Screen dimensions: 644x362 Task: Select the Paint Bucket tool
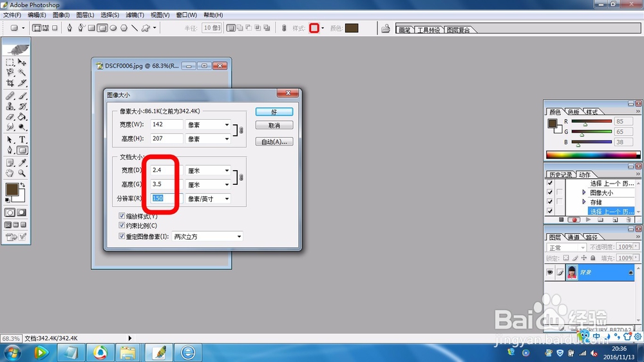(22, 117)
